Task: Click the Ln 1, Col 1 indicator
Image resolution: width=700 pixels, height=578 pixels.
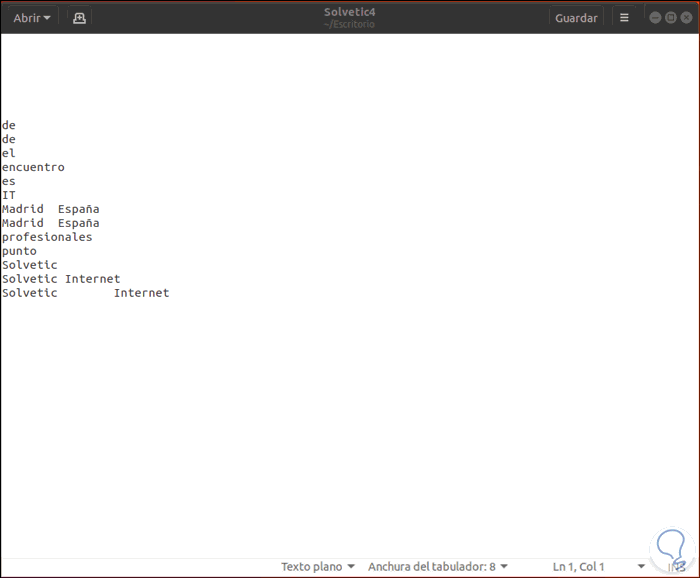Action: pos(578,566)
